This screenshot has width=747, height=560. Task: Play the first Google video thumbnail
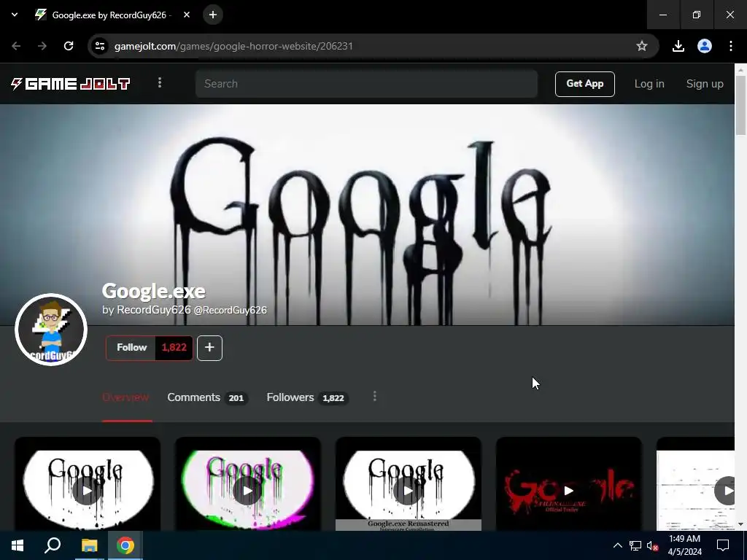88,490
